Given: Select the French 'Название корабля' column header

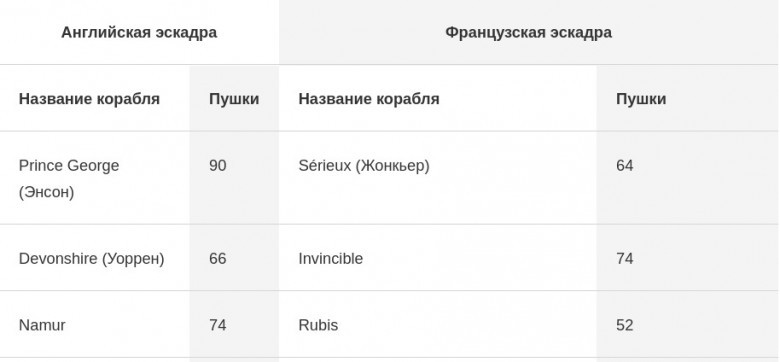Looking at the screenshot, I should click(438, 98).
